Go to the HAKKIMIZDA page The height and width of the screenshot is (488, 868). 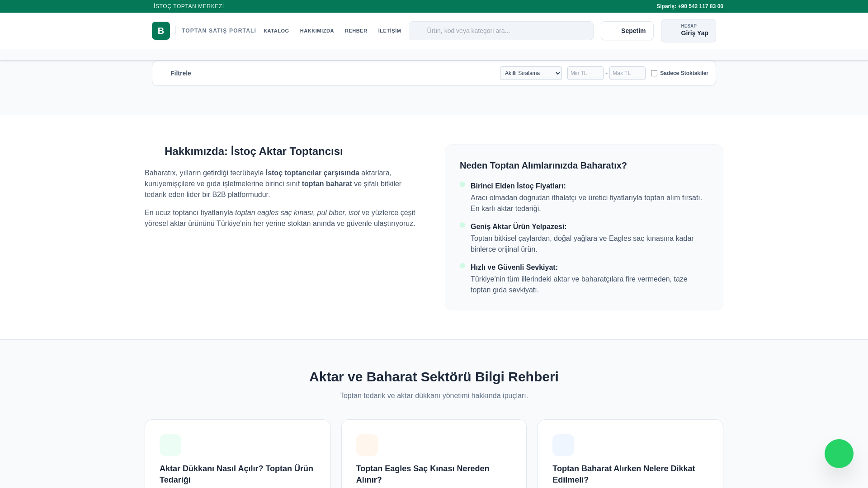tap(317, 31)
